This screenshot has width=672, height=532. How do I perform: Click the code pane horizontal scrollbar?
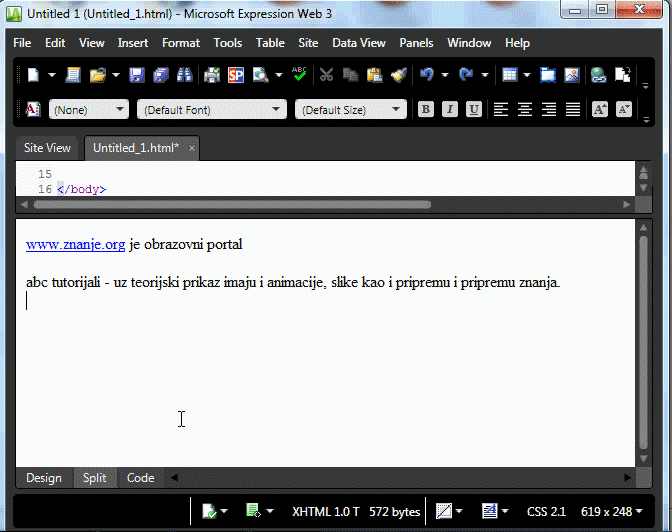[232, 204]
